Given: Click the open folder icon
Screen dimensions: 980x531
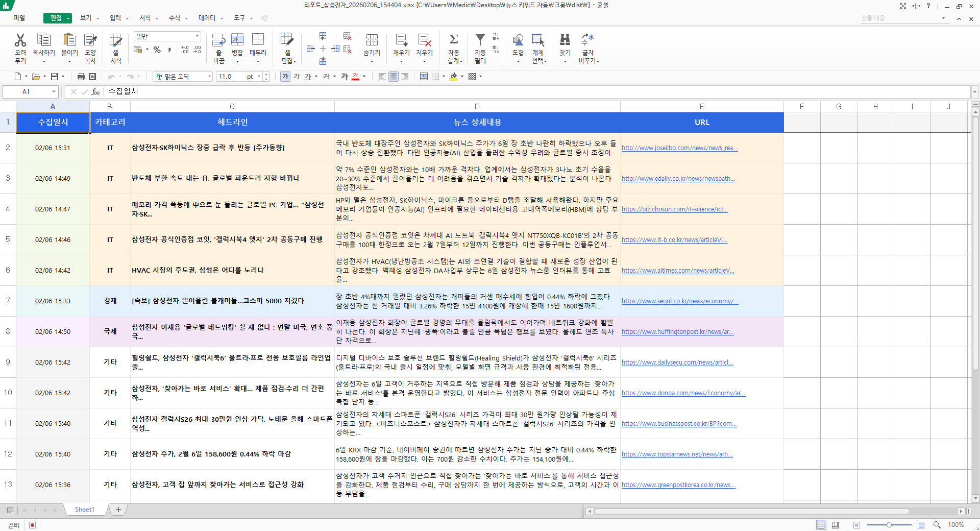Looking at the screenshot, I should point(36,77).
